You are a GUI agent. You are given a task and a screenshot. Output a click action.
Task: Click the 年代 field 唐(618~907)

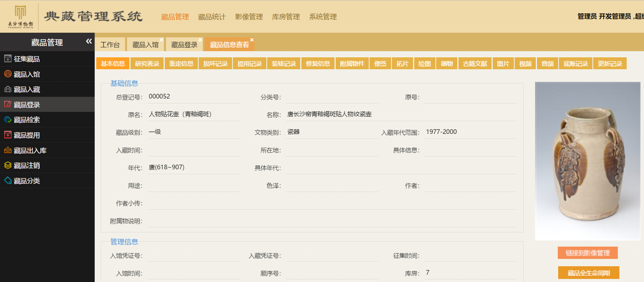(x=194, y=168)
